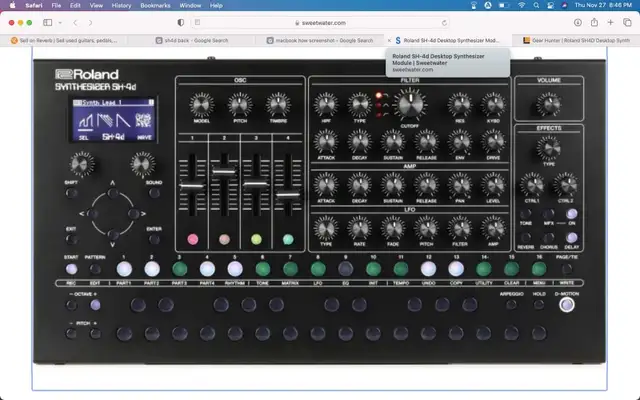The image size is (640, 400).
Task: Reload the page with the refresh icon
Action: coord(444,23)
